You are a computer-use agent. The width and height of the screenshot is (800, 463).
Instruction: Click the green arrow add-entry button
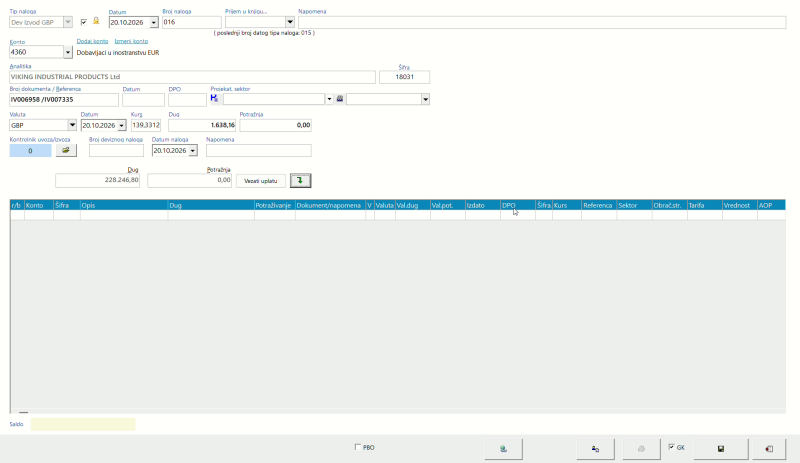point(300,180)
